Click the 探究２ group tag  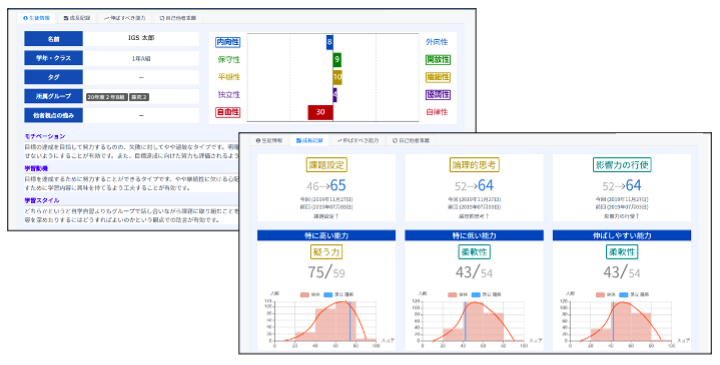(x=139, y=97)
